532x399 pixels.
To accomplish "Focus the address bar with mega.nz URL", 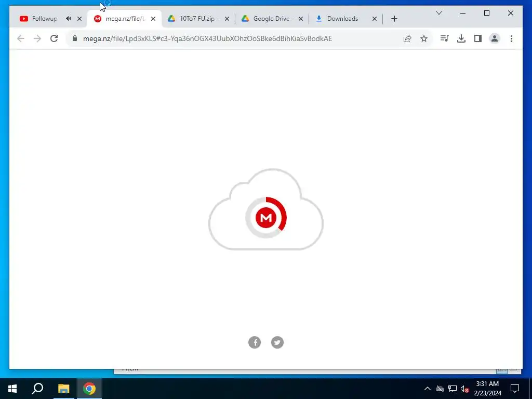I will (207, 38).
